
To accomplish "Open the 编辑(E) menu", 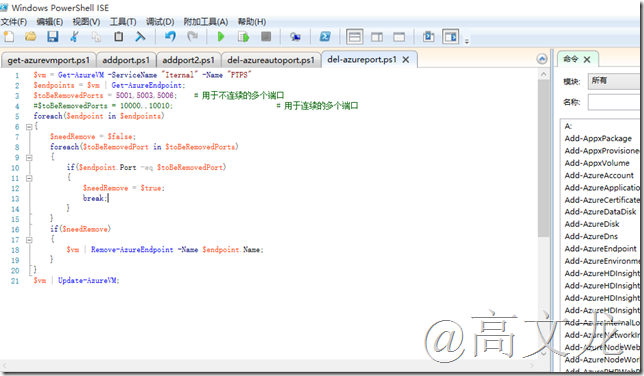I will pos(50,22).
